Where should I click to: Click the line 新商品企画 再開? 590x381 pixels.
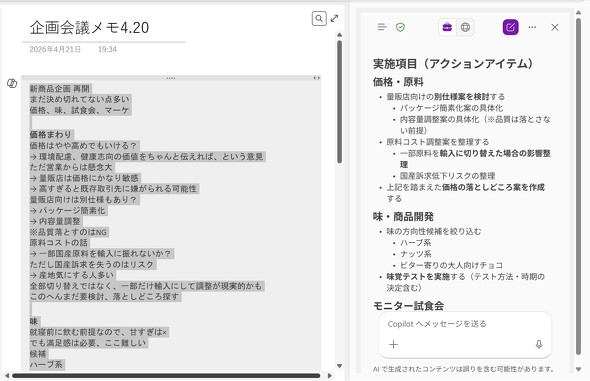pyautogui.click(x=60, y=89)
